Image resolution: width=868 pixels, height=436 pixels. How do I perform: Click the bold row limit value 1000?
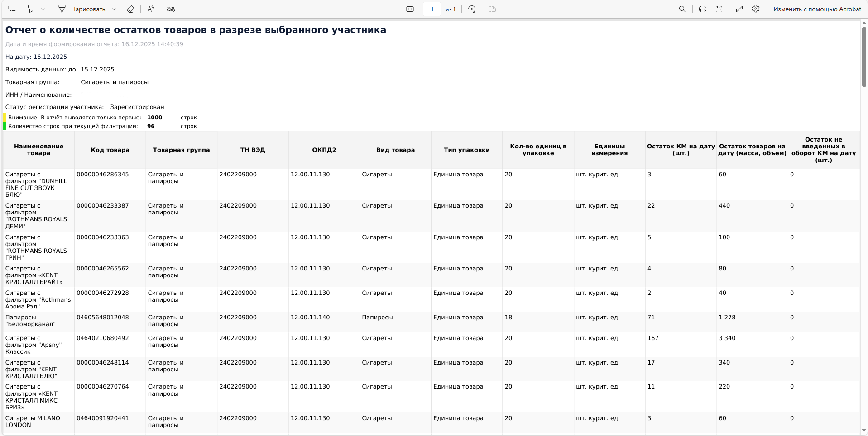(x=154, y=118)
